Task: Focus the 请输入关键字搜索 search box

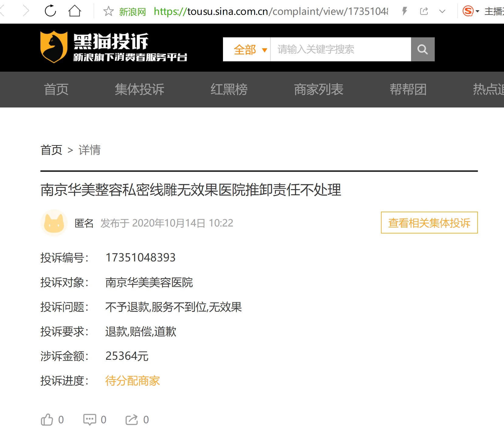Action: (341, 49)
